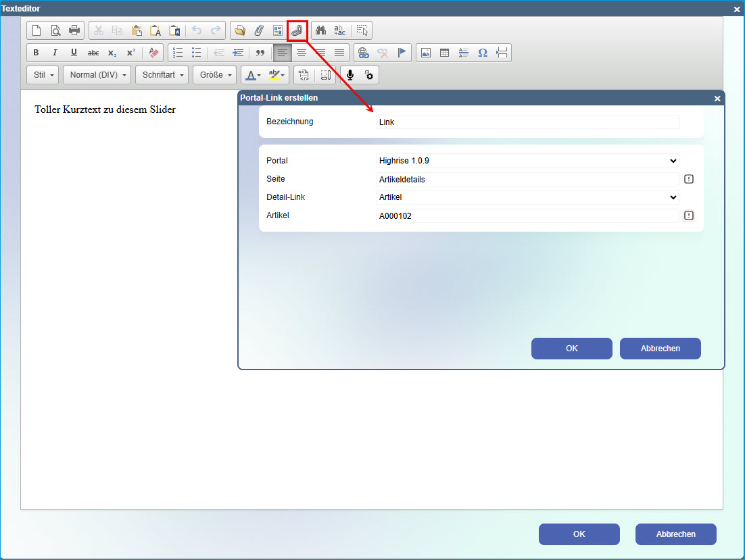Insert a special character (Omega)
Image resolution: width=745 pixels, height=560 pixels.
pyautogui.click(x=483, y=53)
